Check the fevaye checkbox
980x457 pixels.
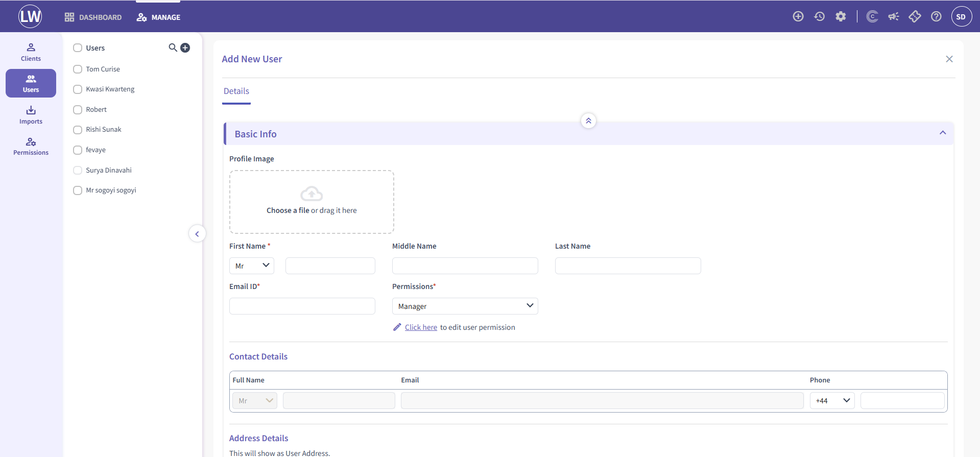point(78,150)
